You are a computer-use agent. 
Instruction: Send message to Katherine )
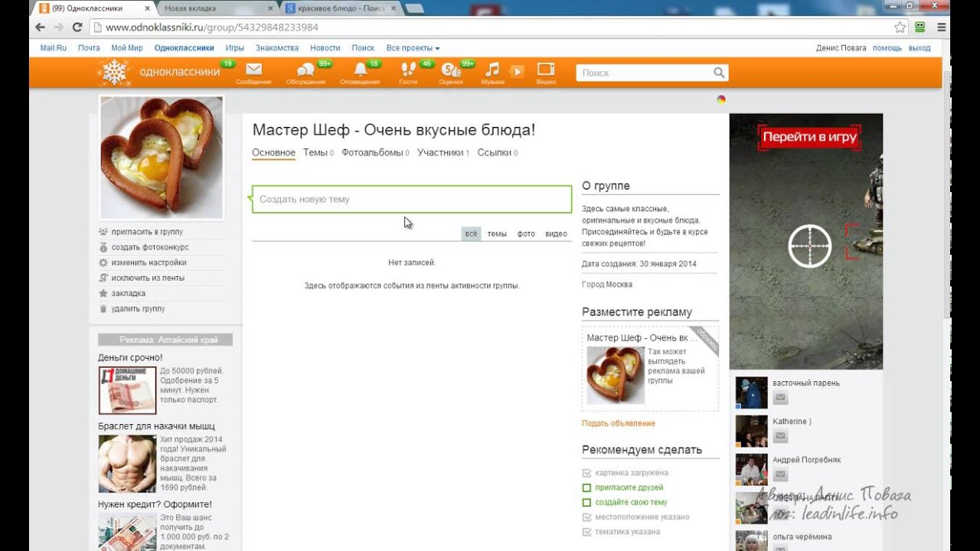(780, 436)
